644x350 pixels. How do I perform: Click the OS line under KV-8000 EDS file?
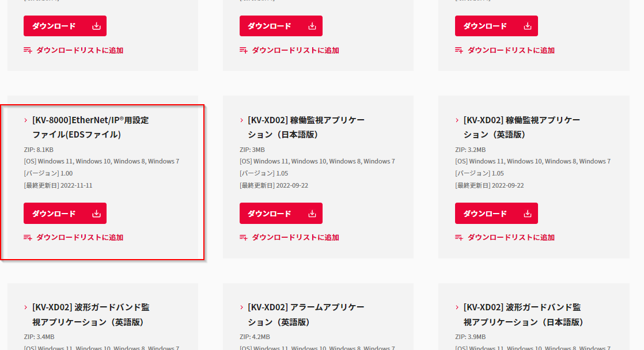(101, 161)
